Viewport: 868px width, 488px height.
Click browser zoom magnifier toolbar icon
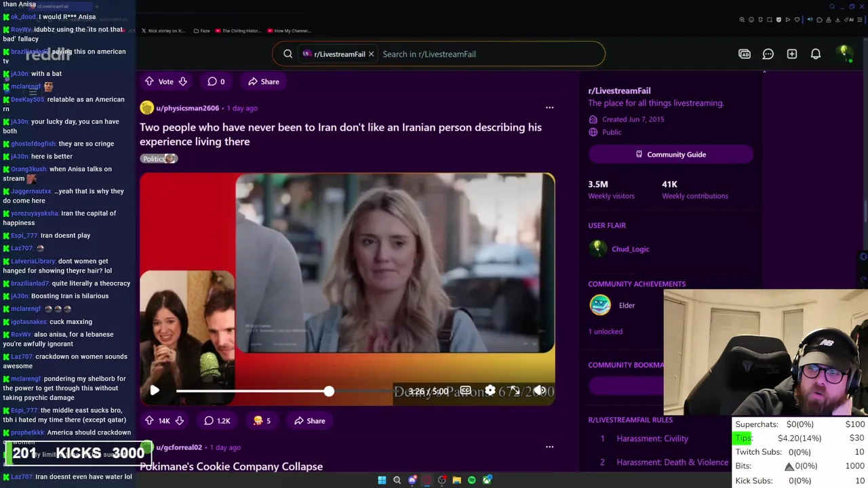click(742, 20)
